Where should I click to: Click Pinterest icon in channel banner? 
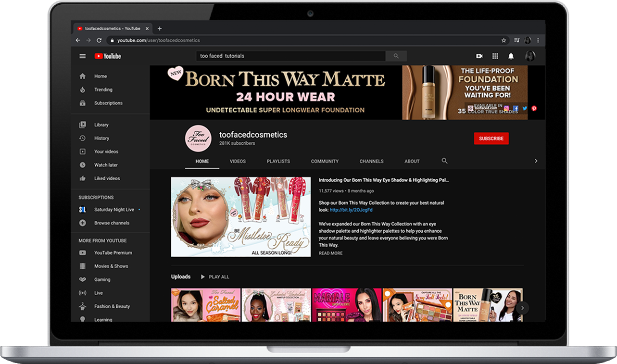coord(534,109)
